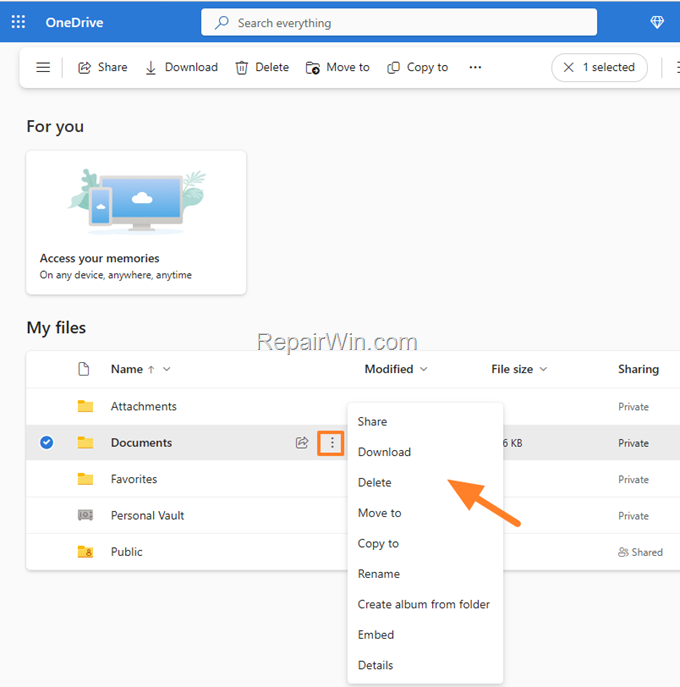
Task: Open the Attachments folder
Action: point(144,407)
